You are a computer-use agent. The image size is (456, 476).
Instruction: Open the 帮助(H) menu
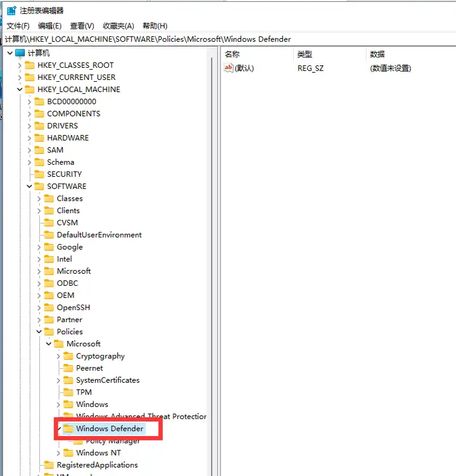[x=155, y=26]
